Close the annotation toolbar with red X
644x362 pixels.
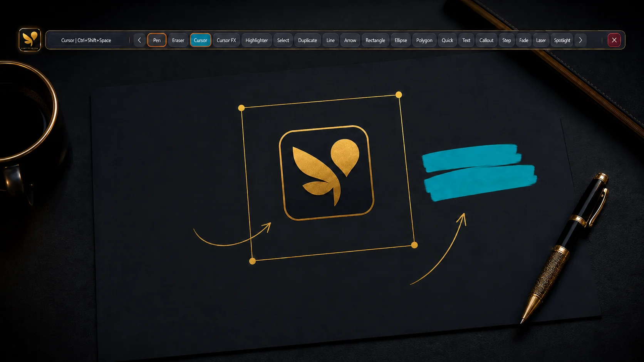pos(614,40)
